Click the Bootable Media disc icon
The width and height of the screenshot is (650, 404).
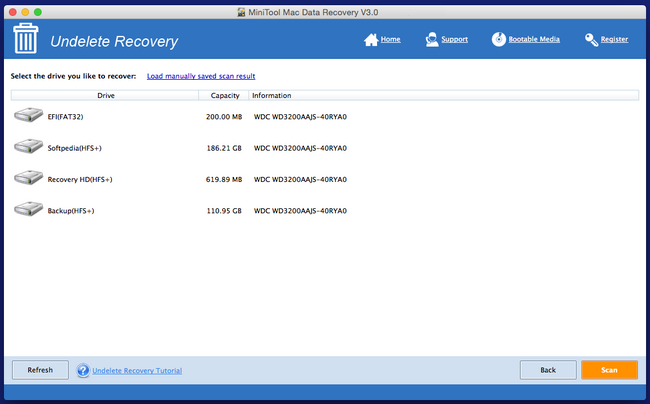coord(499,39)
